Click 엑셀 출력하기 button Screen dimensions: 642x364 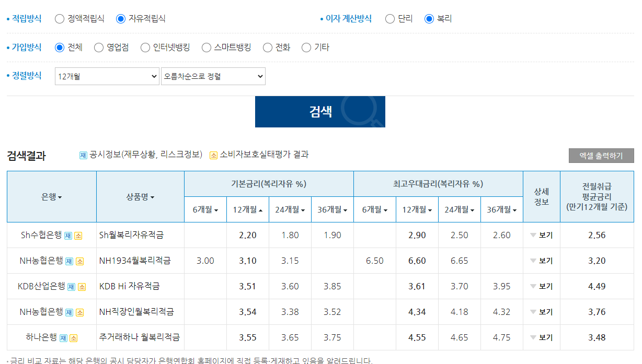coord(601,156)
